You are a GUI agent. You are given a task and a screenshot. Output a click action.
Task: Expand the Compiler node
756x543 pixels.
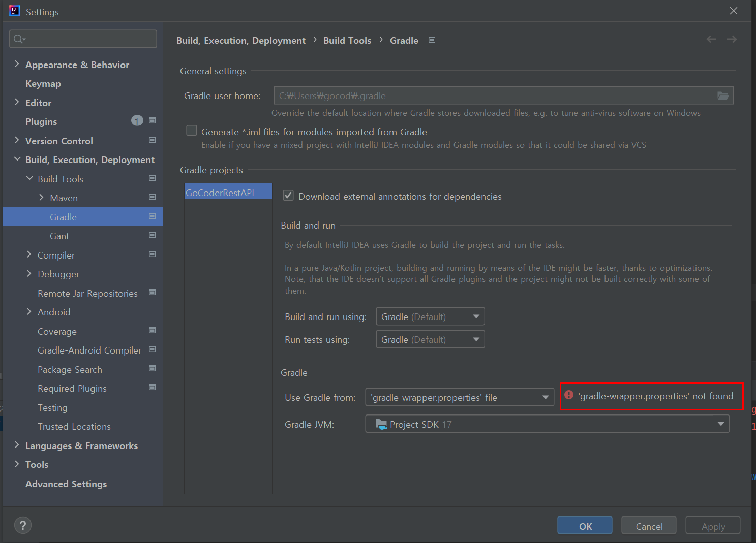pos(29,254)
